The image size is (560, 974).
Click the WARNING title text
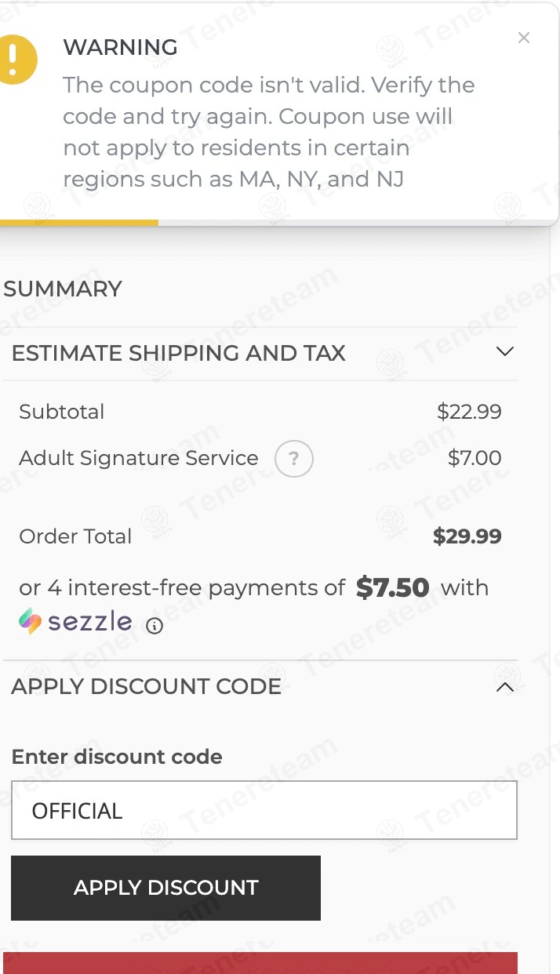(x=120, y=47)
